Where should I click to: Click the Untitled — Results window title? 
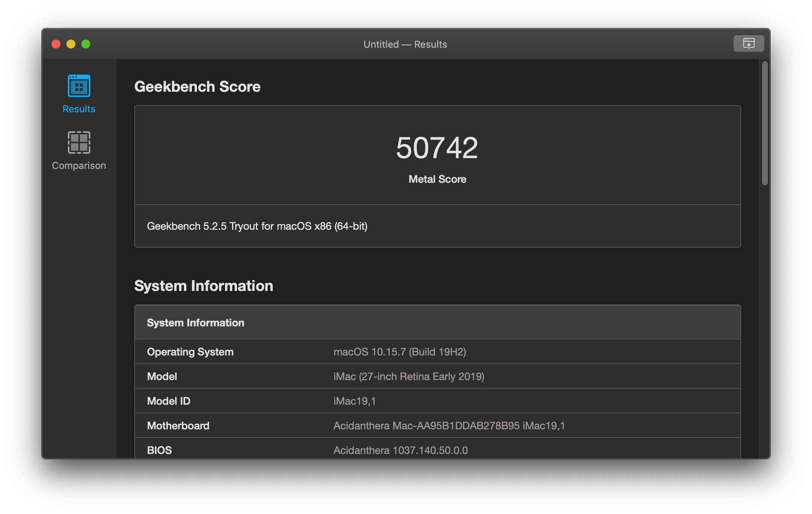point(405,44)
